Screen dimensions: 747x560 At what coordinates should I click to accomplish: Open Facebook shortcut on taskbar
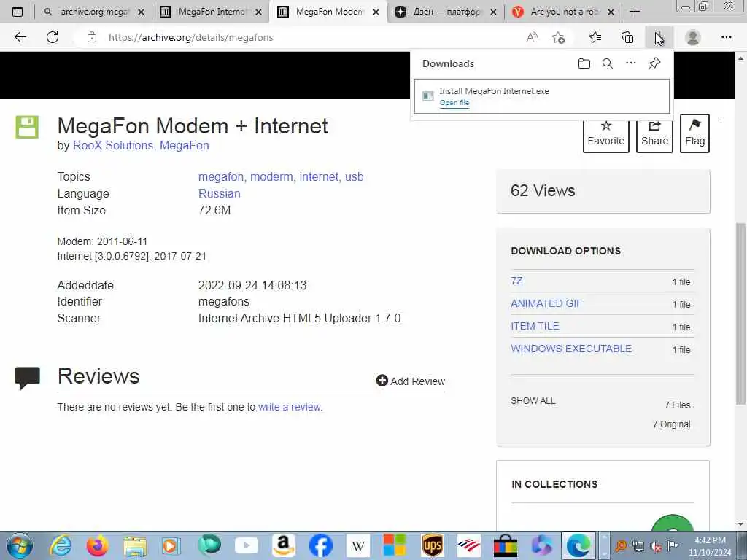321,545
